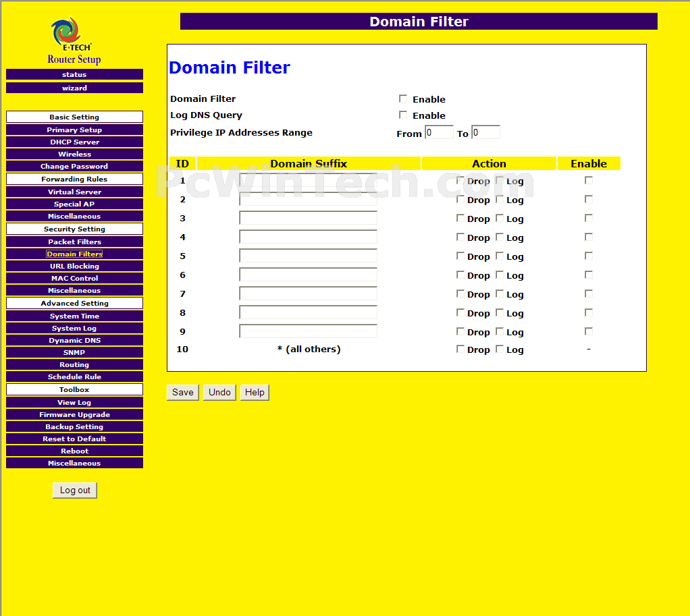The width and height of the screenshot is (690, 616).
Task: Open Miscellaneous under Forwarding Rules
Action: [74, 217]
